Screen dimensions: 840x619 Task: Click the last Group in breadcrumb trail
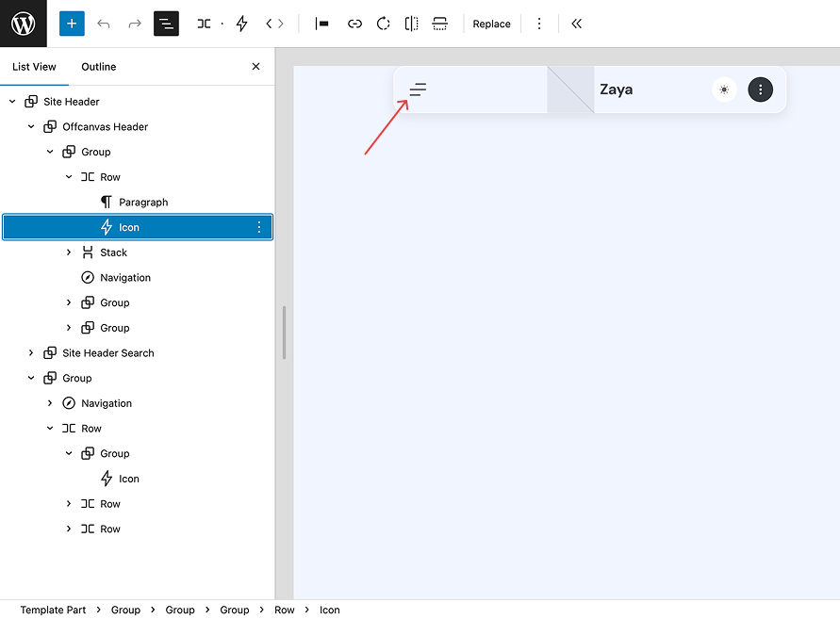[x=234, y=610]
